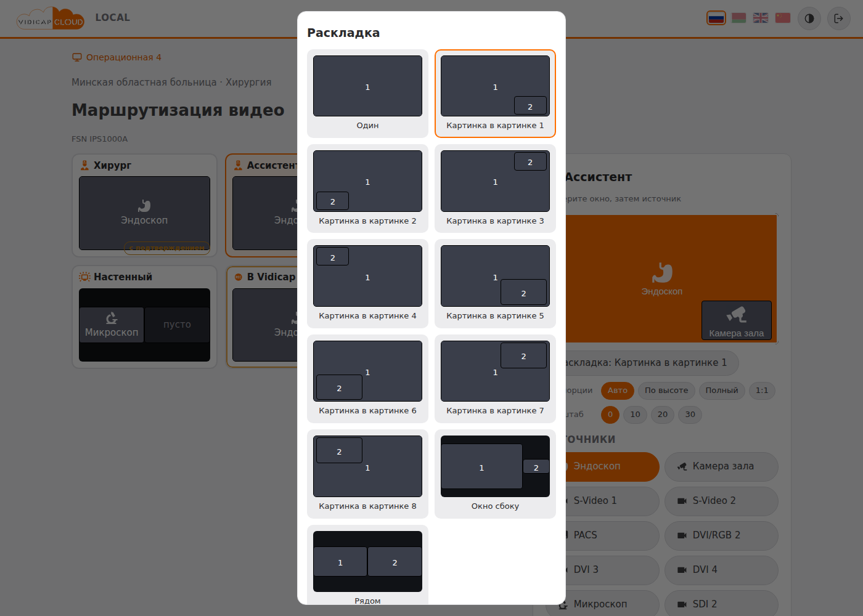Choose layout 'Картинка в картинке 4'
The height and width of the screenshot is (616, 863).
click(367, 283)
